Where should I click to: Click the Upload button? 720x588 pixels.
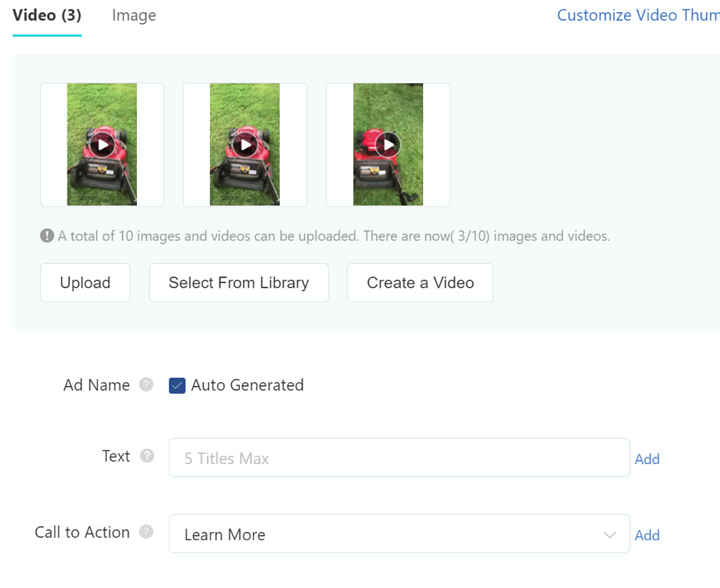point(85,283)
